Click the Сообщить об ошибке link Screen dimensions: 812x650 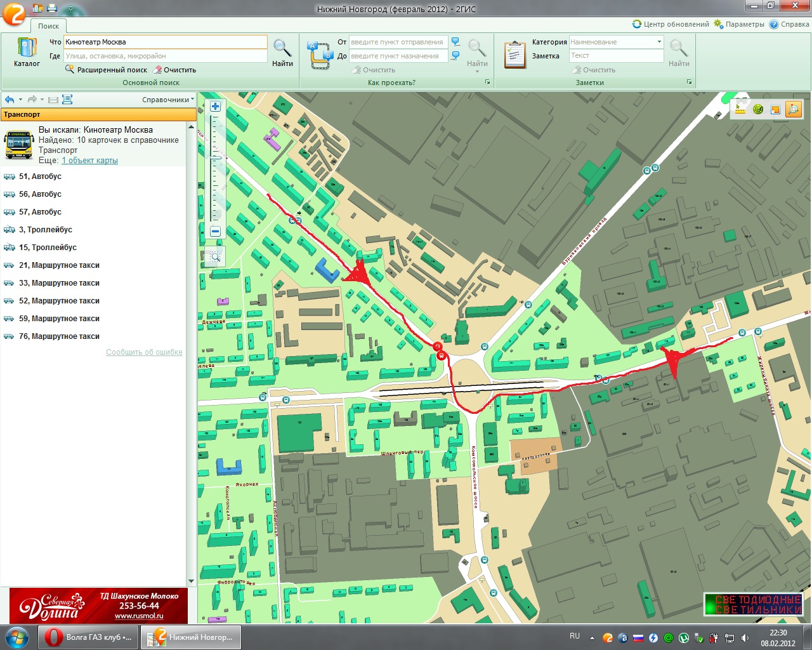(144, 352)
